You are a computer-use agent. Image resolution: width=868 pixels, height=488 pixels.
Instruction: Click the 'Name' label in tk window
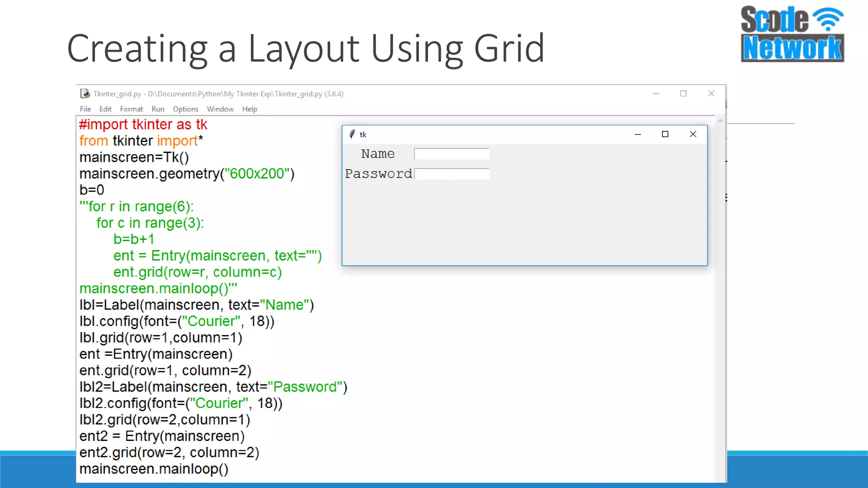pyautogui.click(x=378, y=154)
